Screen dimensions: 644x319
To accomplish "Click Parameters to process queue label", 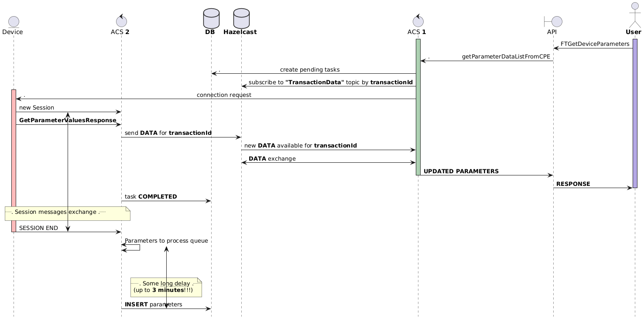I will 166,241.
